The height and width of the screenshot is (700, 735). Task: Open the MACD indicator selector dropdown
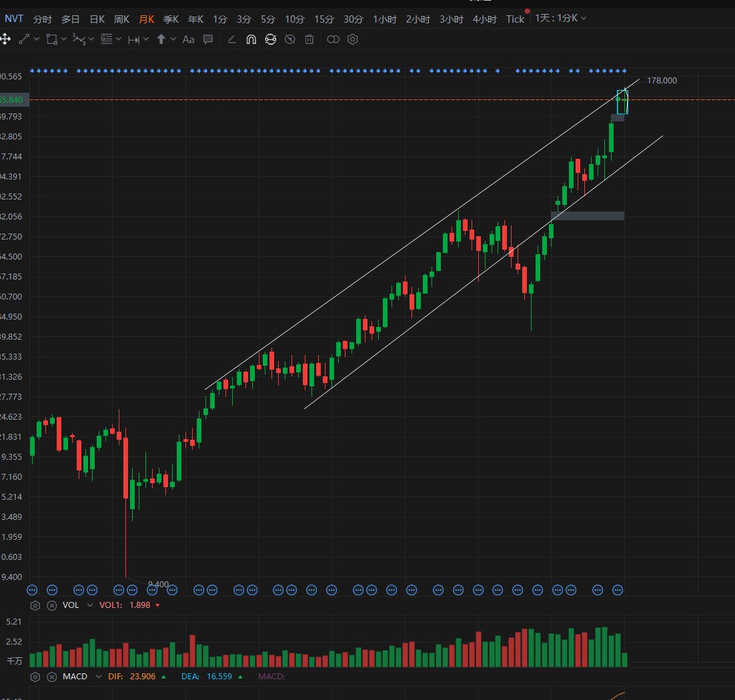[98, 676]
